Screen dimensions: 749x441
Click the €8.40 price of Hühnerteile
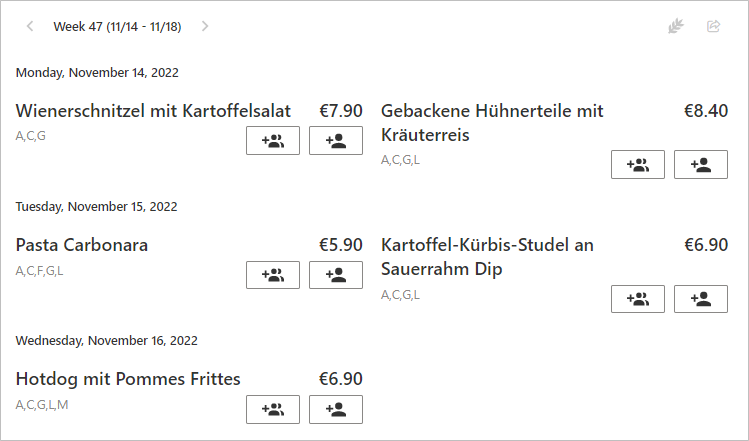tap(706, 111)
